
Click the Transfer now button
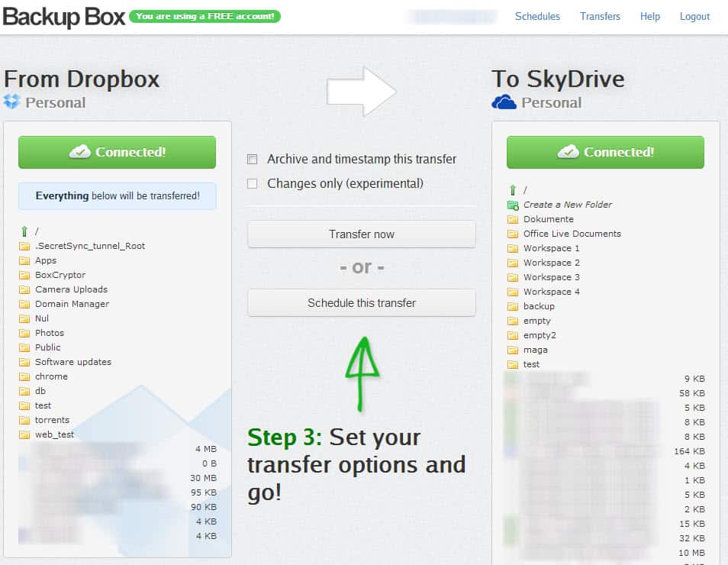coord(361,234)
